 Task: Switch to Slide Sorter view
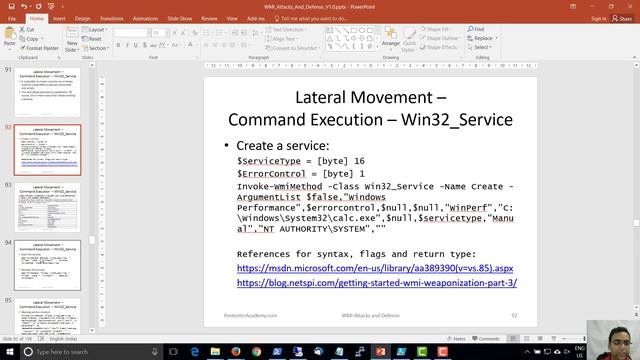click(x=527, y=339)
